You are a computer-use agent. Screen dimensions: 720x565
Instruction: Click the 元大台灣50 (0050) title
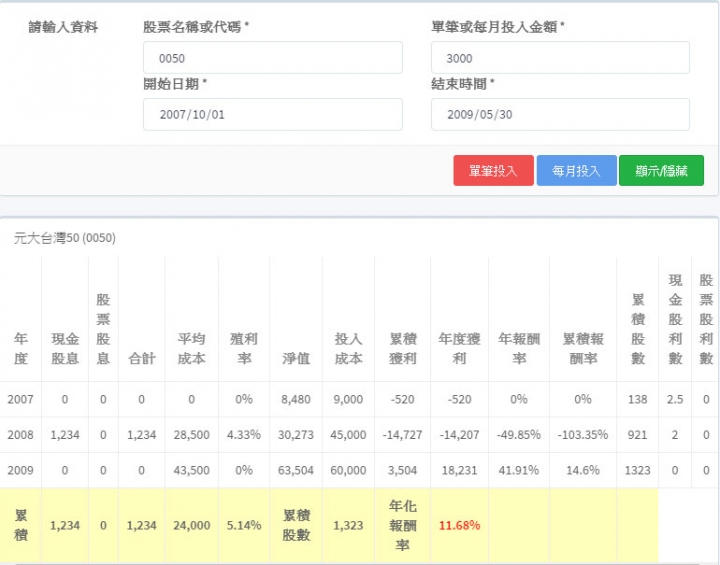(65, 238)
